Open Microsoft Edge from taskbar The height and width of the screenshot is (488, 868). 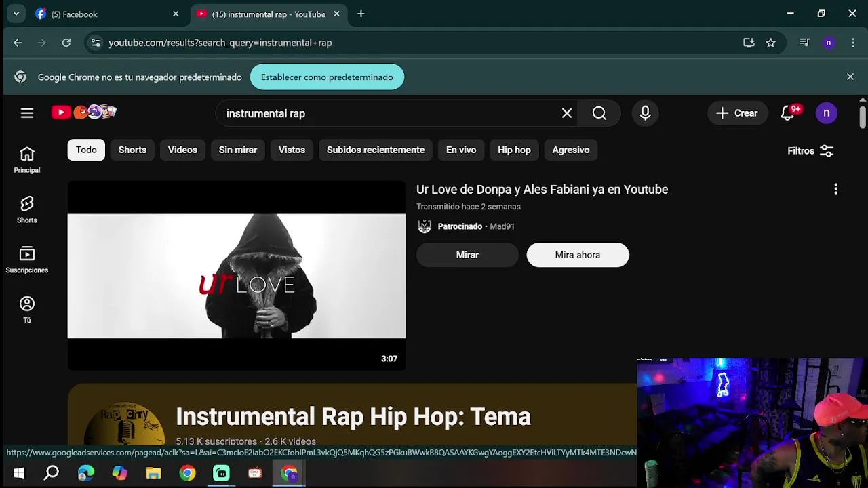tap(86, 473)
